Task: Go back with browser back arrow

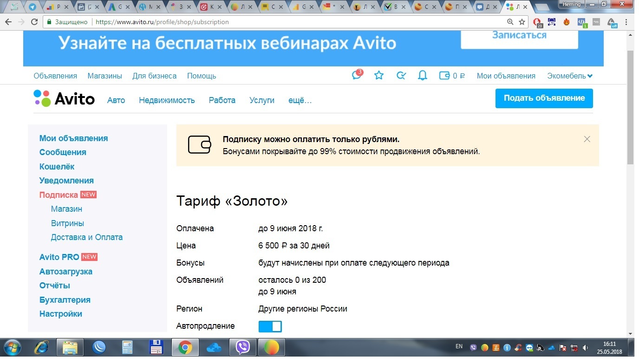Action: pos(8,22)
